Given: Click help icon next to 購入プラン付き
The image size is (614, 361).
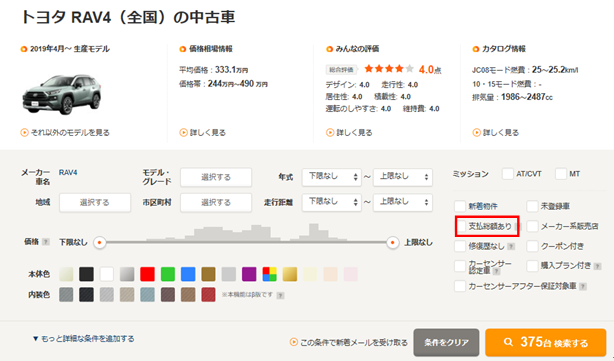Looking at the screenshot, I should (x=597, y=266).
